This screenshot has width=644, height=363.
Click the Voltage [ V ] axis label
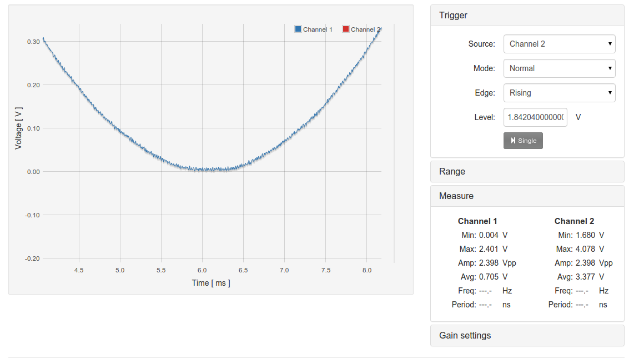tap(19, 128)
